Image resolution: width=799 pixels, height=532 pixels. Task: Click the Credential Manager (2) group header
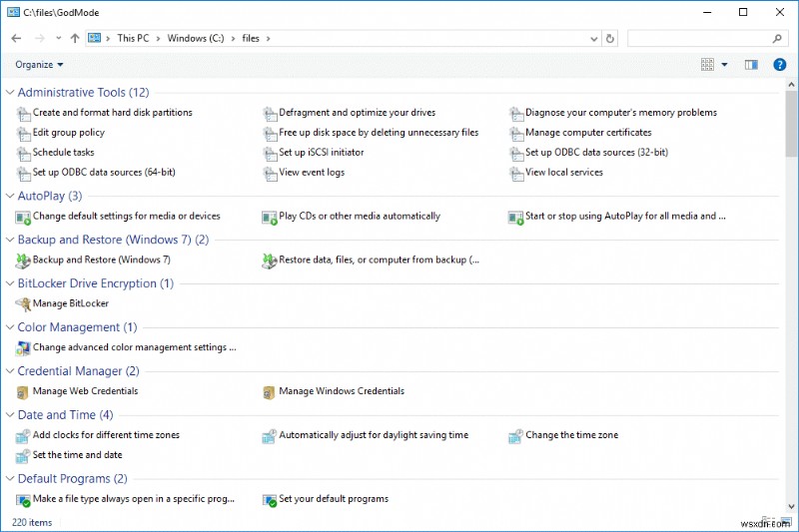(79, 370)
